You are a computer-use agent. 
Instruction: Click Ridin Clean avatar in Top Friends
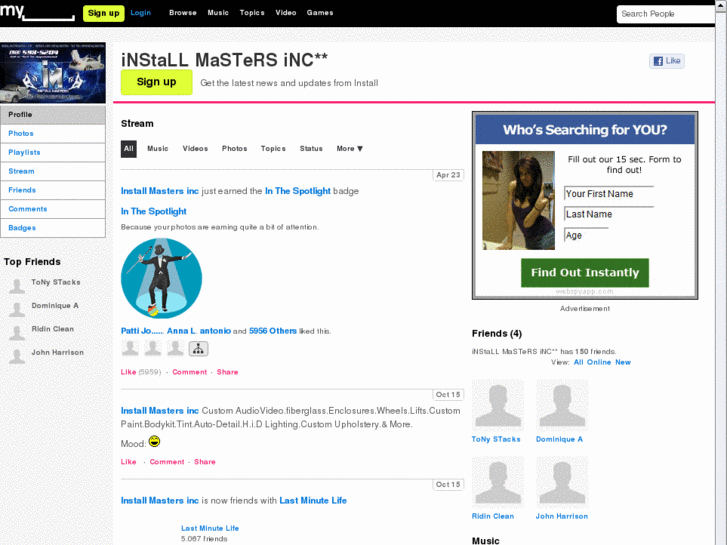coord(17,332)
